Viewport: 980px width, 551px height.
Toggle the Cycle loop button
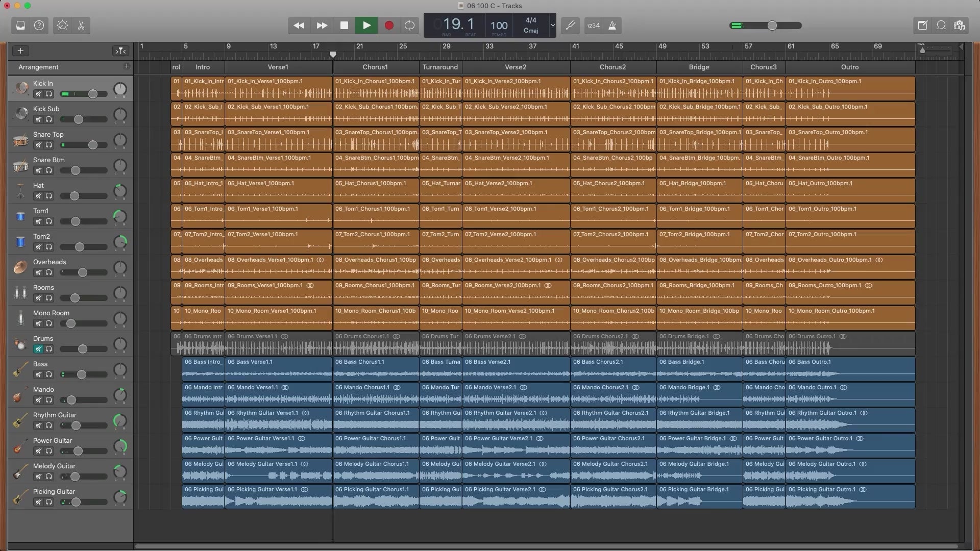tap(409, 26)
